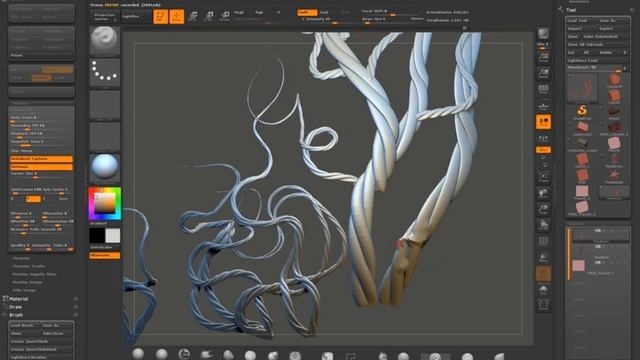Select the Draw mode button
Viewport: 640px width, 360px height.
(177, 16)
